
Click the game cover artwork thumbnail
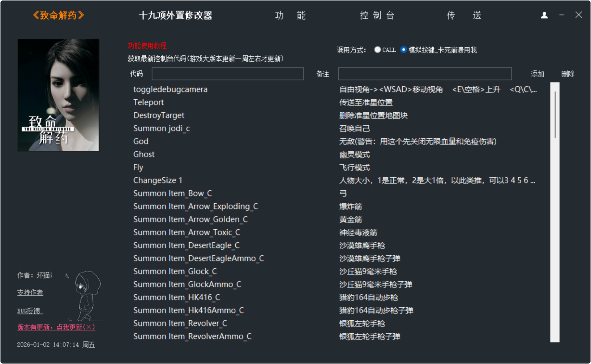pyautogui.click(x=58, y=95)
